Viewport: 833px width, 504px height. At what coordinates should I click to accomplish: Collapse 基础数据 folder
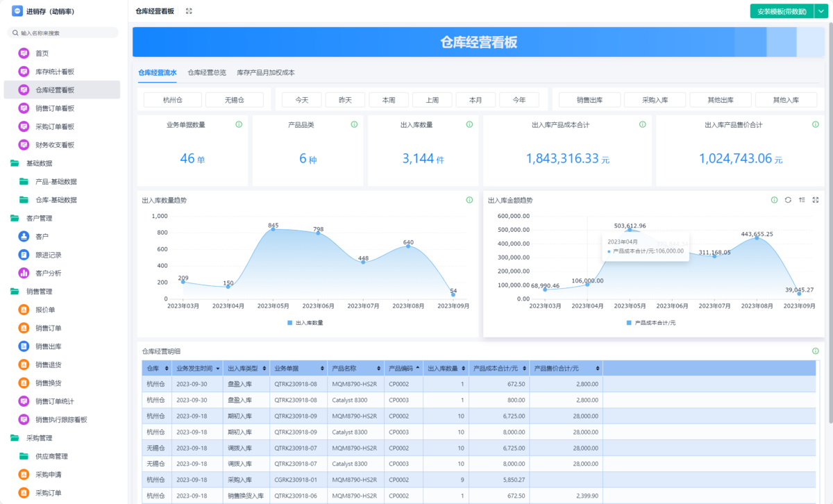coord(15,163)
